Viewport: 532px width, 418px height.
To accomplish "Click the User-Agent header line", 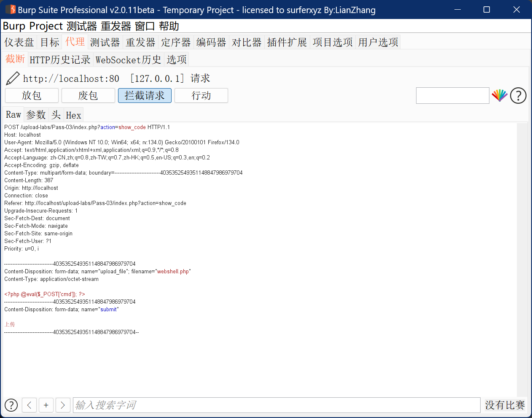I will point(122,142).
